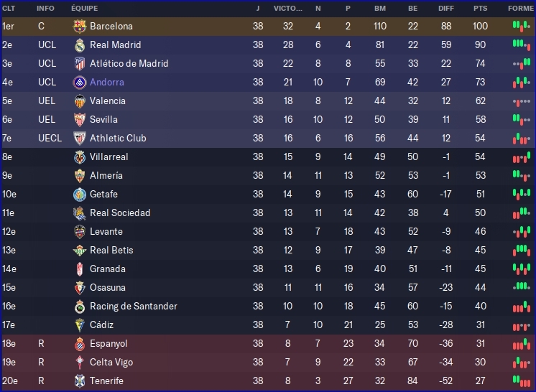The height and width of the screenshot is (392, 536).
Task: Click the Valencia club crest
Action: pyautogui.click(x=80, y=101)
